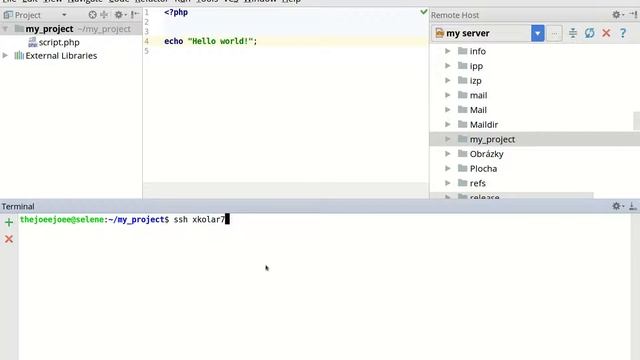
Task: Click the collapse all icon in Project panel
Action: 104,15
